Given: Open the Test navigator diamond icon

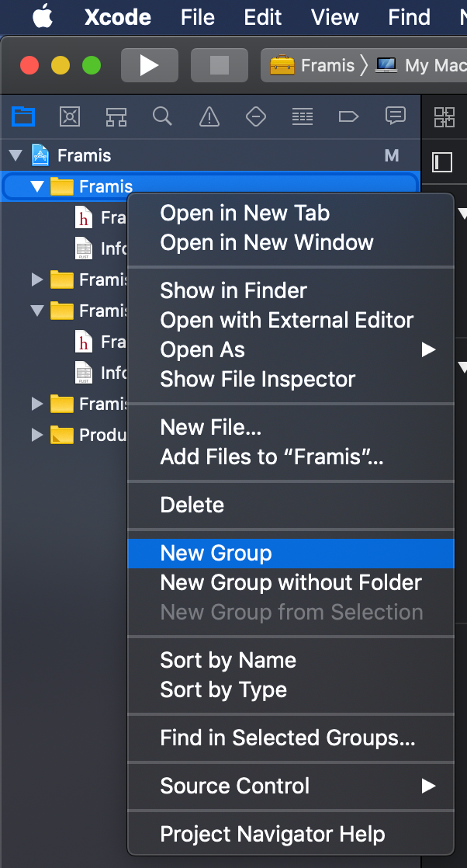Looking at the screenshot, I should pos(255,116).
